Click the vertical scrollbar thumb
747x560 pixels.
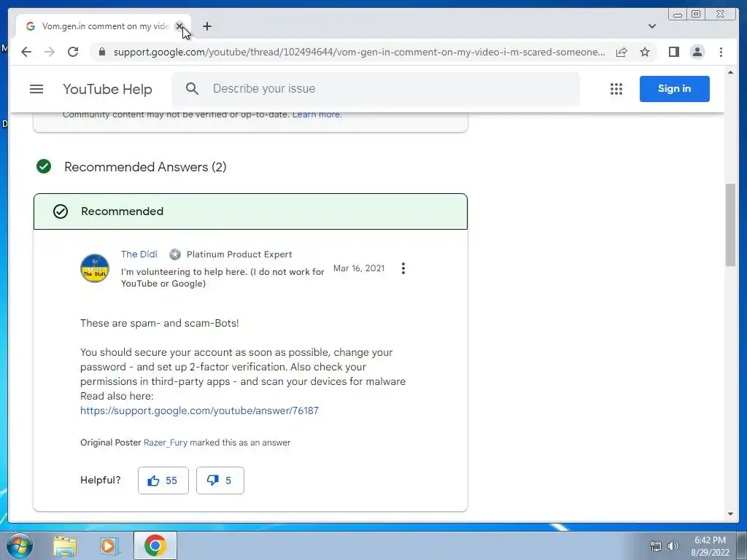click(x=730, y=225)
